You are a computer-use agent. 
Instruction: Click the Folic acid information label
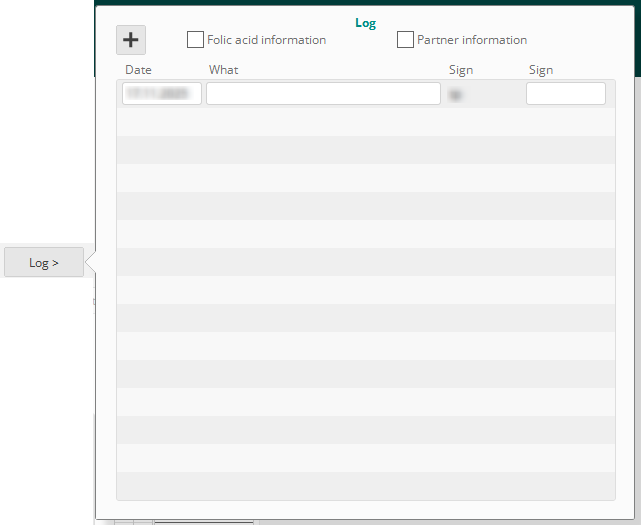[x=266, y=40]
